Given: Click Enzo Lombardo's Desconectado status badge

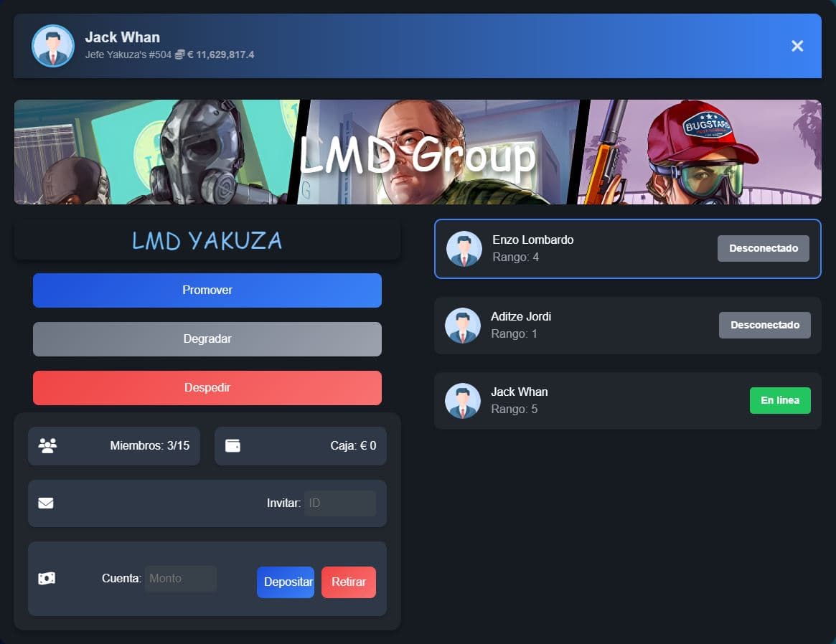Looking at the screenshot, I should (764, 248).
